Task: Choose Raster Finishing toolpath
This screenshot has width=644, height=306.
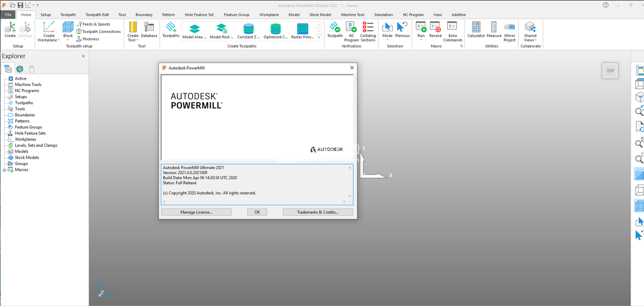Action: pos(303,31)
